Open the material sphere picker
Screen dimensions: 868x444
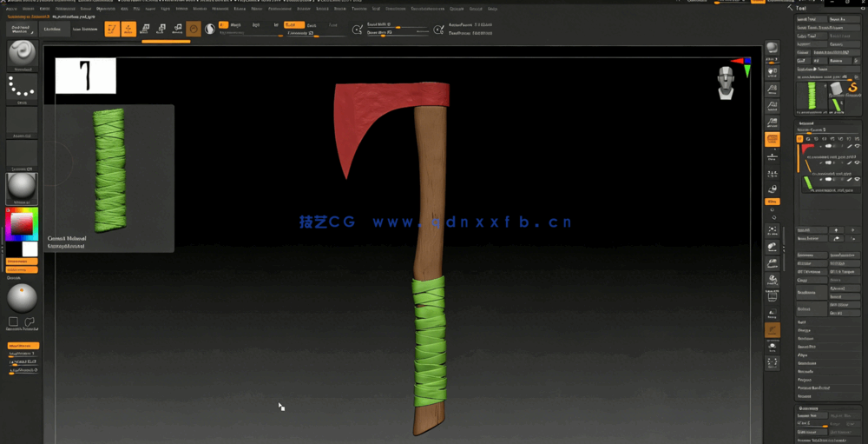point(22,188)
